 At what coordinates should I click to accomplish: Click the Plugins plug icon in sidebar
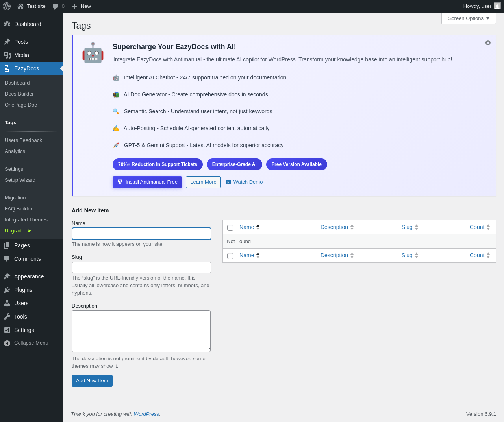tap(7, 290)
